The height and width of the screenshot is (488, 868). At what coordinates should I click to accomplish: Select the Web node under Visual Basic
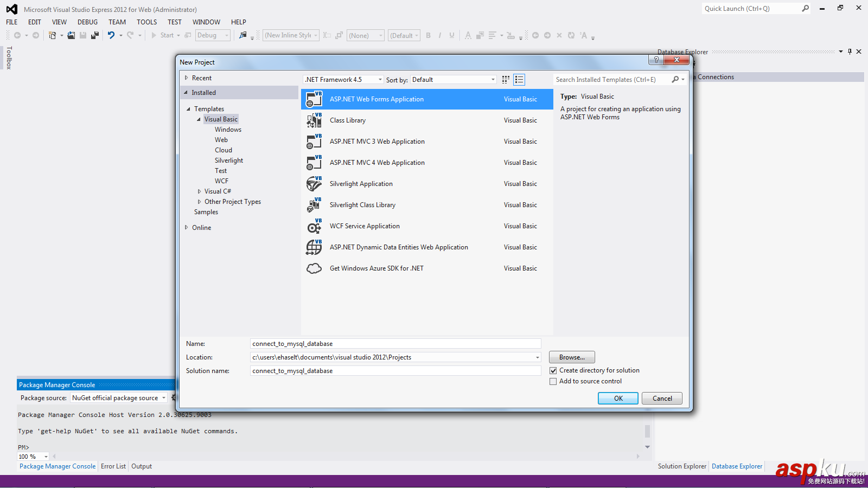(x=221, y=140)
